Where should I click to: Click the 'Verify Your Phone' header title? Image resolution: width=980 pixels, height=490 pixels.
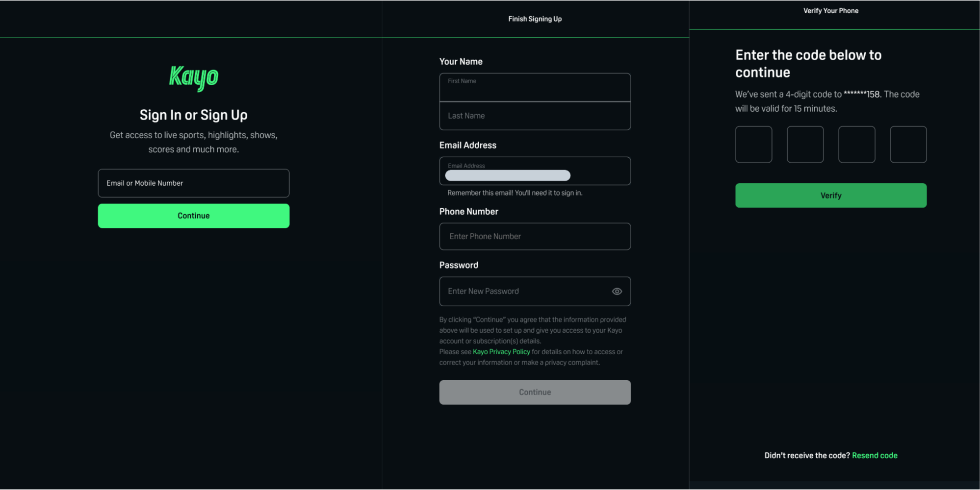(831, 11)
